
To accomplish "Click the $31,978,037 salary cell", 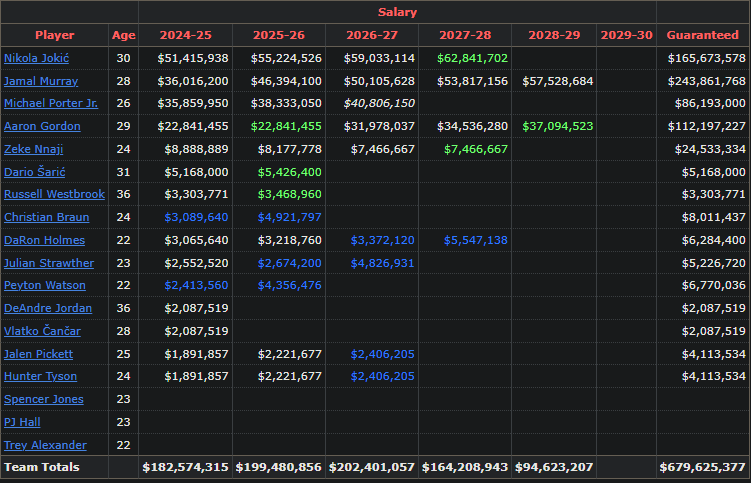I will click(x=379, y=126).
